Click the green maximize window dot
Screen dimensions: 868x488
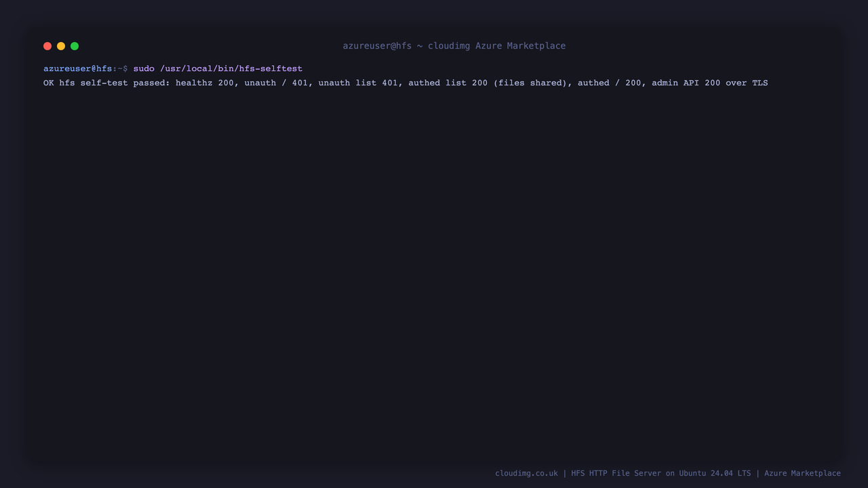click(75, 46)
